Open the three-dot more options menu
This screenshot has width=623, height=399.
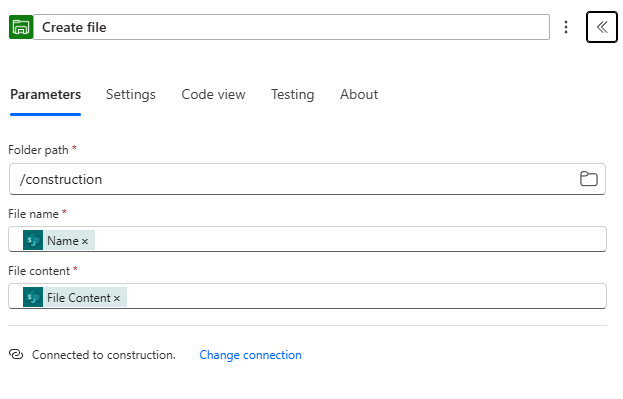(566, 27)
